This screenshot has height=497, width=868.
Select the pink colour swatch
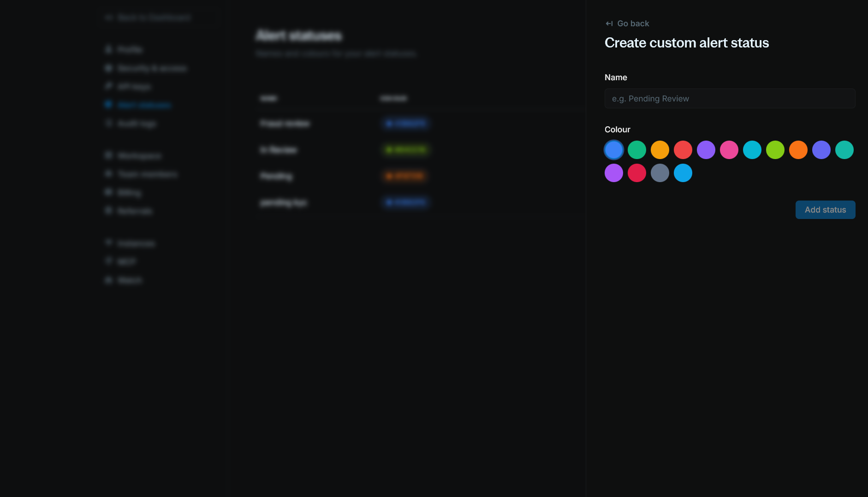[x=729, y=150]
